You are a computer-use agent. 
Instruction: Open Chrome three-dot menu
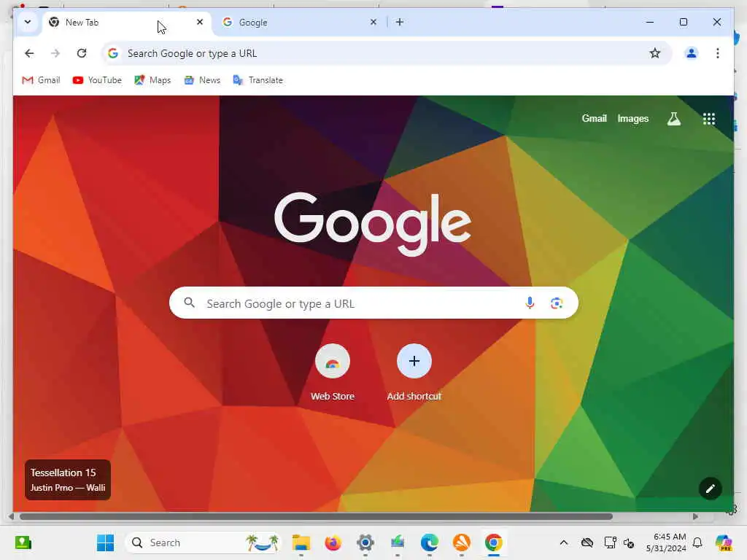718,53
